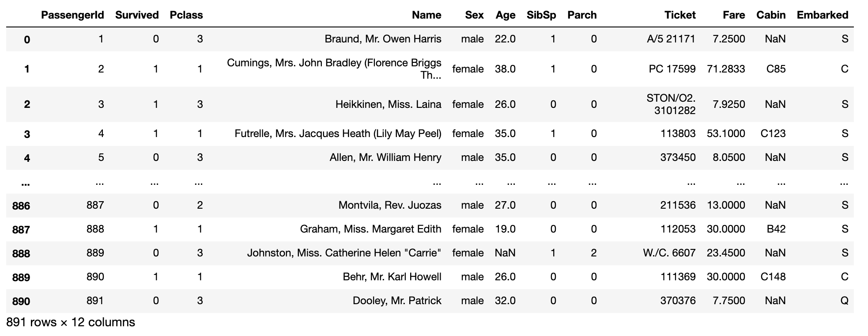This screenshot has width=868, height=336.
Task: Click the Name column header
Action: pos(426,15)
